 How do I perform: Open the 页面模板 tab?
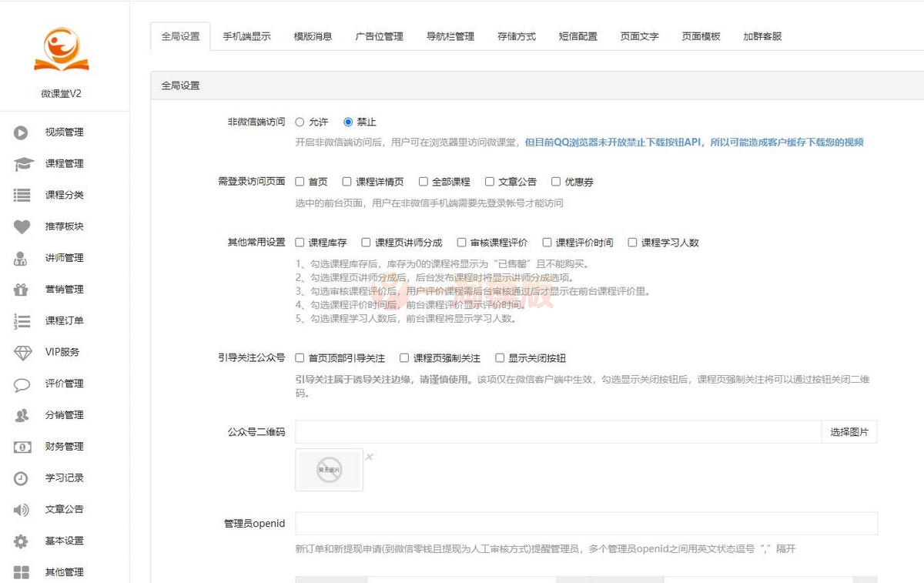pyautogui.click(x=701, y=35)
